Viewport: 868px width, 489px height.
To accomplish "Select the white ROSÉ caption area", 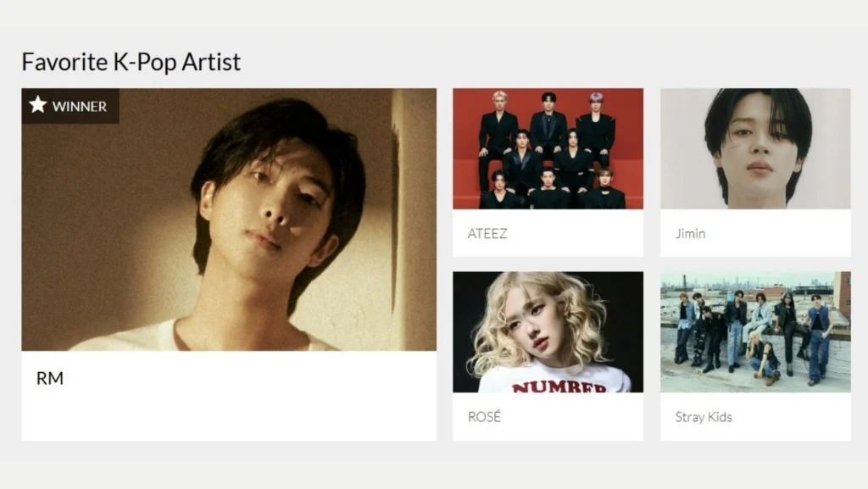I will pyautogui.click(x=548, y=416).
